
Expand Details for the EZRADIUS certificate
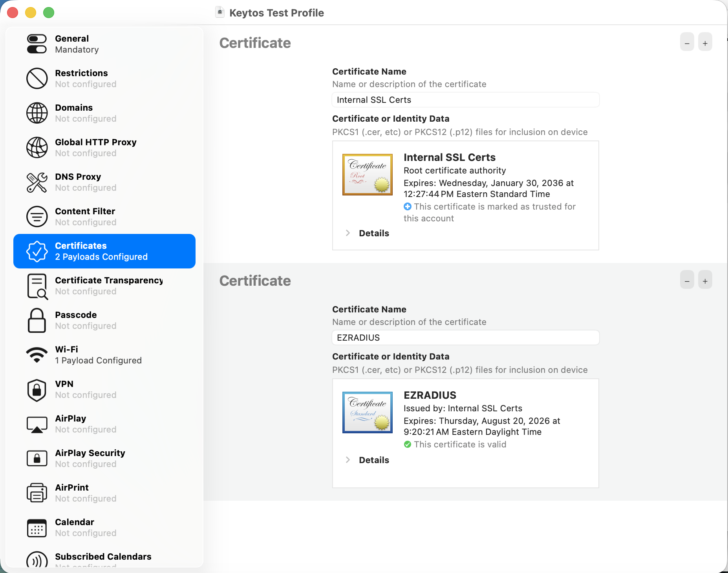point(348,460)
